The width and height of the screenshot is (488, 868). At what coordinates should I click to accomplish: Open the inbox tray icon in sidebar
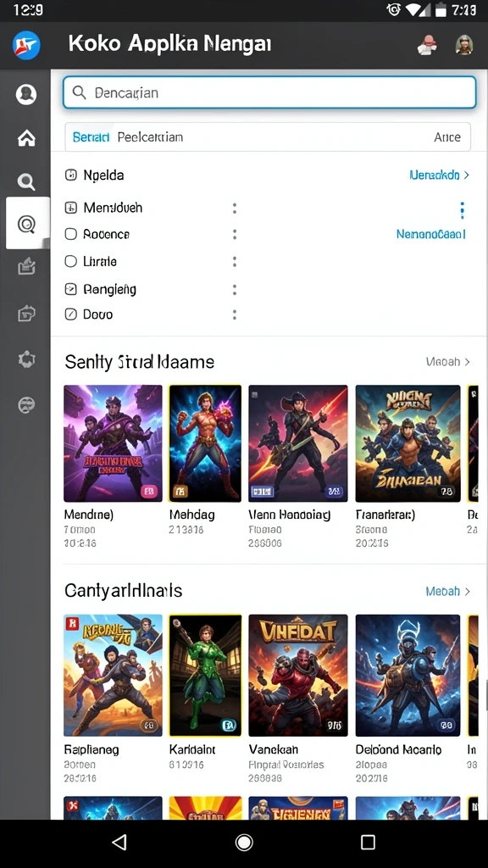(x=26, y=267)
